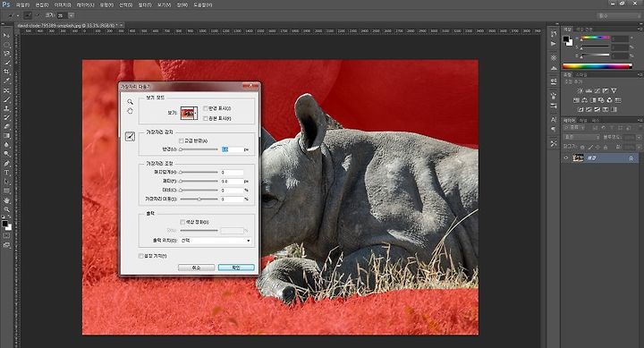Open the Character panel icon
The height and width of the screenshot is (348, 644).
(554, 120)
